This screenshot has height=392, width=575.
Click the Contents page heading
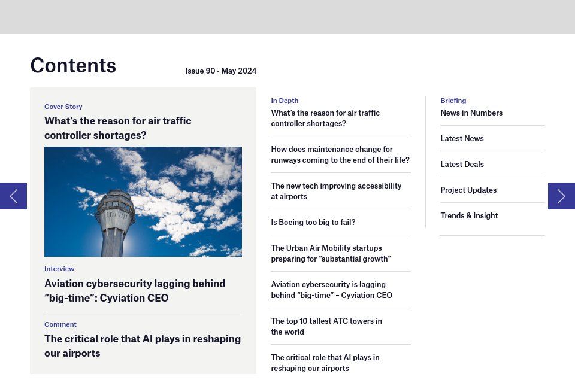[73, 65]
